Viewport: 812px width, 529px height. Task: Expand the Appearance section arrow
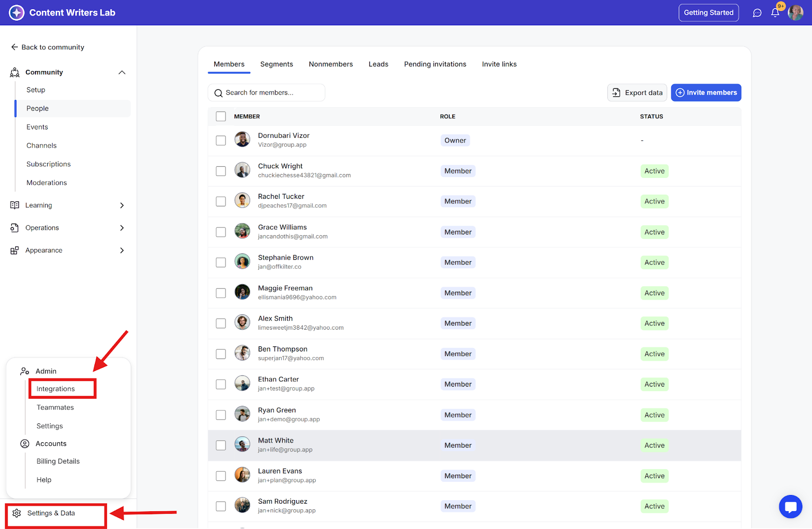[122, 251]
